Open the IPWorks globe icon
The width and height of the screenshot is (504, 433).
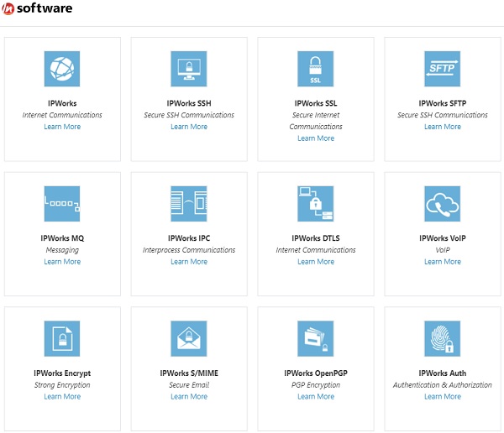62,69
